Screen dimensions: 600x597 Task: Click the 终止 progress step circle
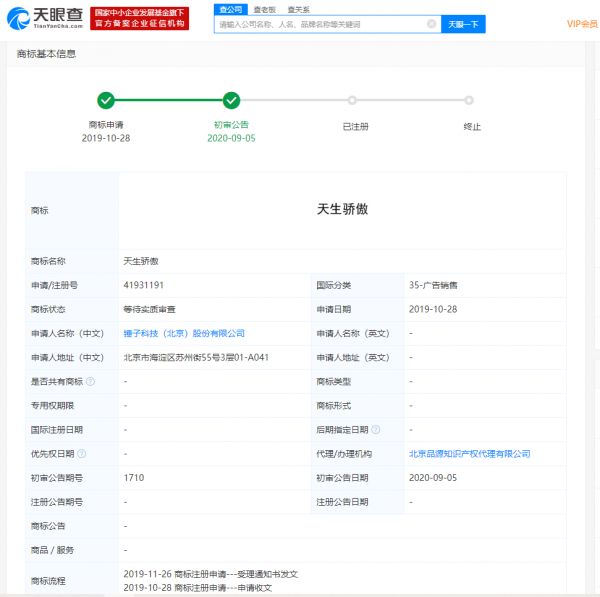click(x=468, y=100)
